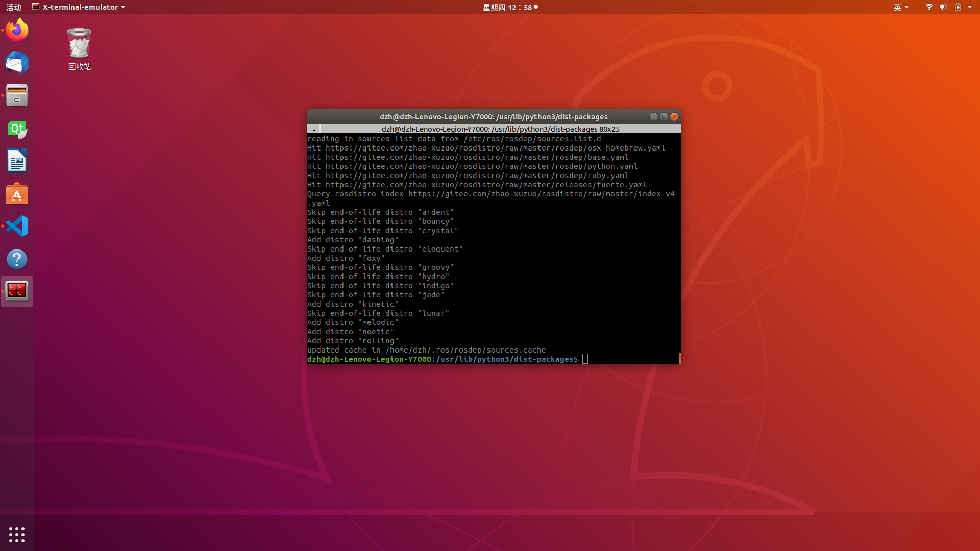Image resolution: width=980 pixels, height=551 pixels.
Task: Click the Wi-Fi status icon
Action: point(929,7)
